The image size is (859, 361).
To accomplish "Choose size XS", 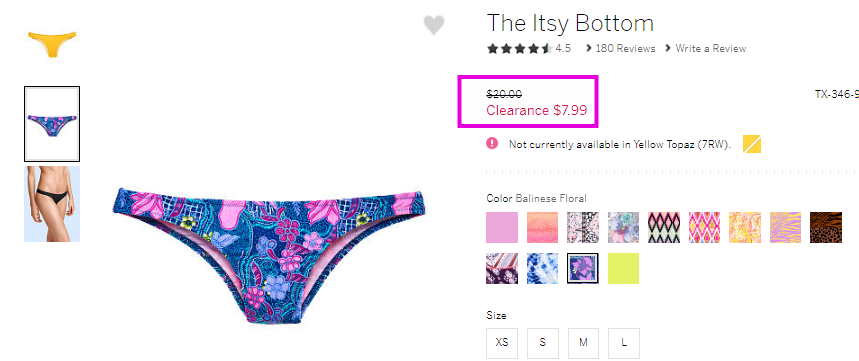I will [x=502, y=343].
